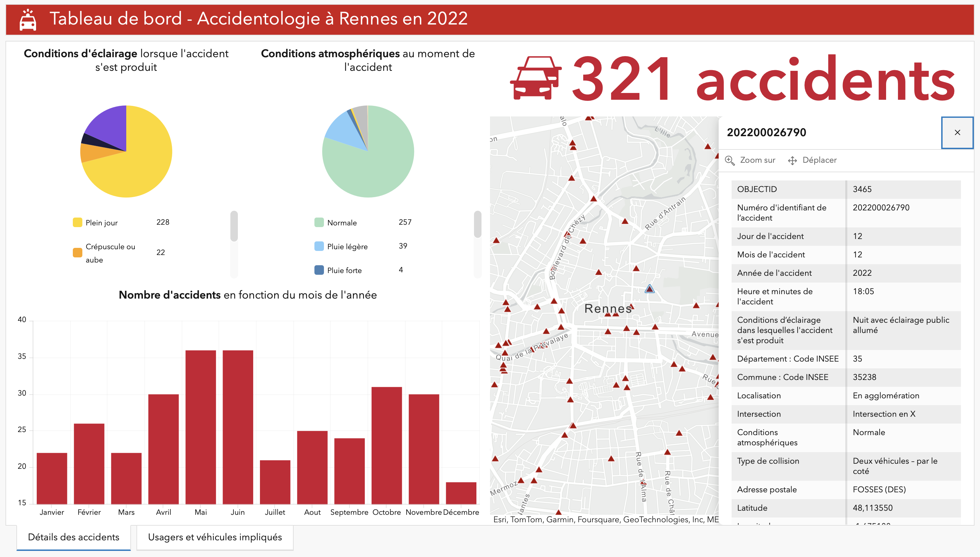Click the 'Plein jour' legend label
Viewport: 980px width, 557px height.
pyautogui.click(x=102, y=223)
